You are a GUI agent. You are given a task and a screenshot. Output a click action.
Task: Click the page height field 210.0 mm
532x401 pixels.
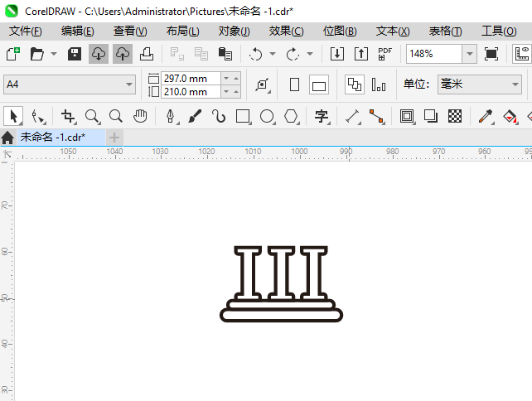tap(191, 92)
